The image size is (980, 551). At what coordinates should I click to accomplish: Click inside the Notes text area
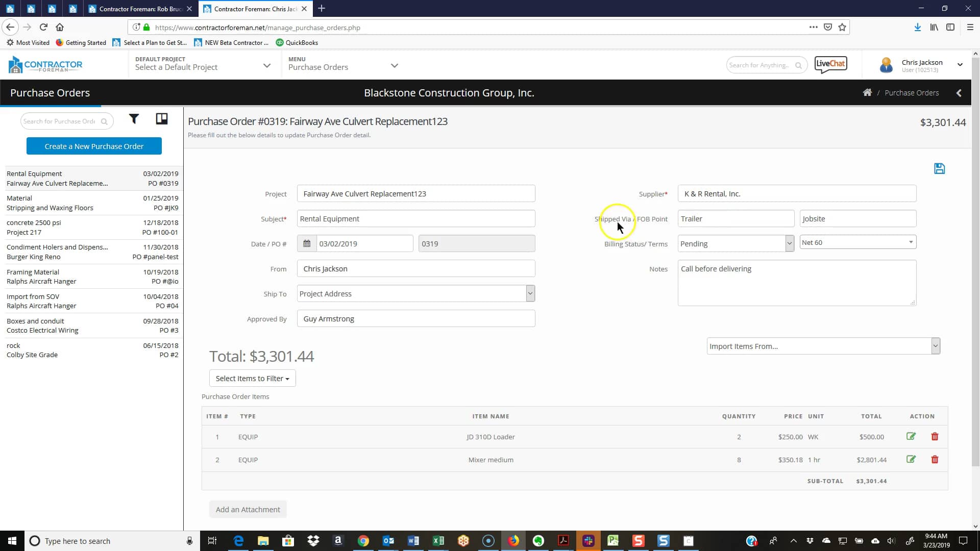click(796, 283)
